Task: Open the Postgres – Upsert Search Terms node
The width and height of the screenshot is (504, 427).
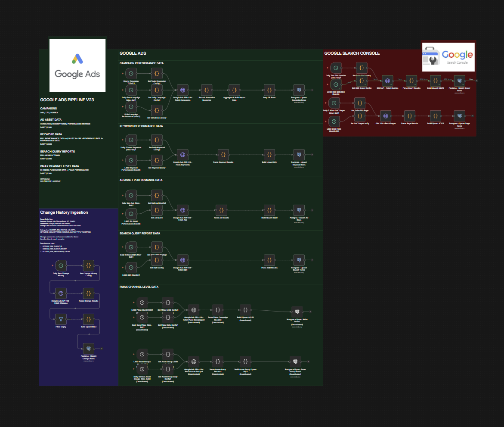Action: click(x=299, y=260)
